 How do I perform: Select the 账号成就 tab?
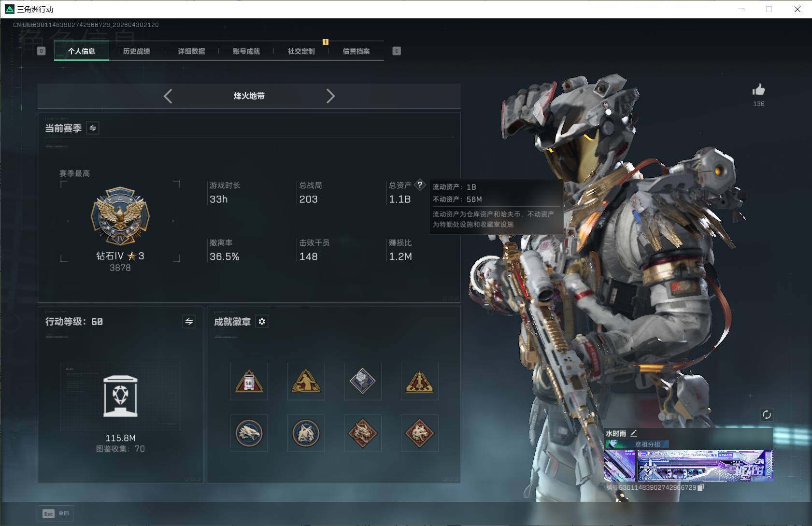[246, 51]
